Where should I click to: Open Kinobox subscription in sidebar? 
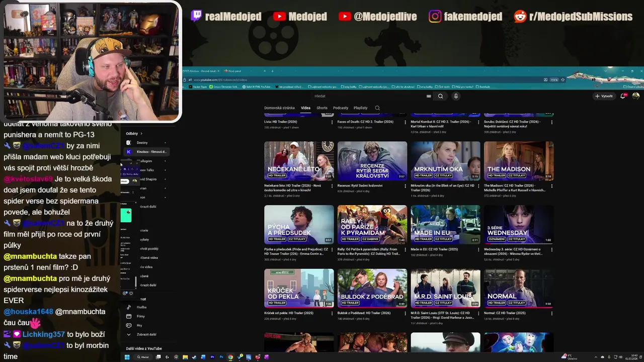(x=146, y=152)
